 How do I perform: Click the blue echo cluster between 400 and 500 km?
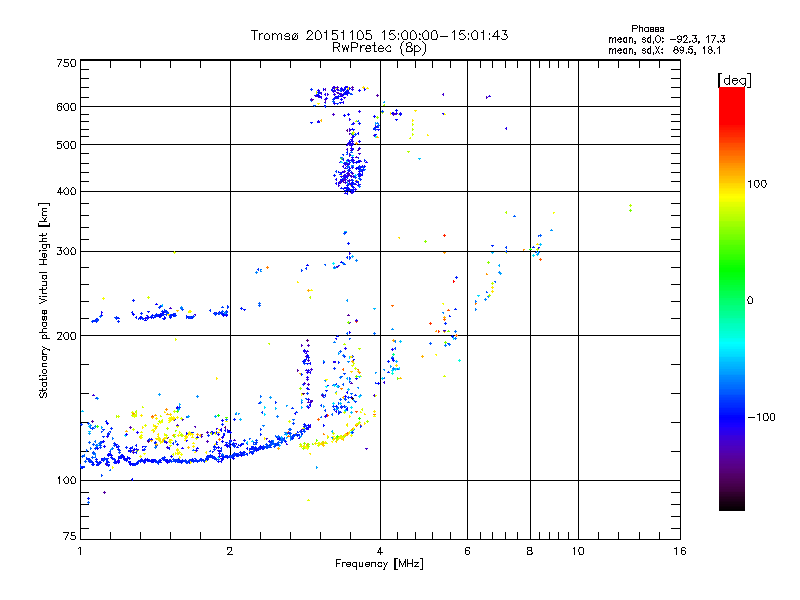click(x=350, y=171)
